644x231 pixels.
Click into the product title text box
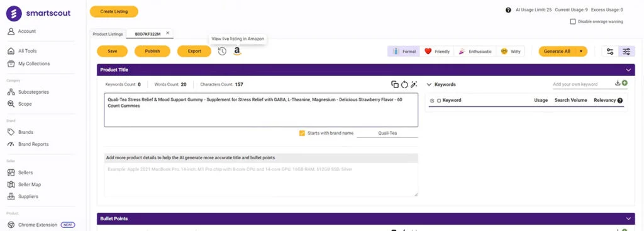261,110
